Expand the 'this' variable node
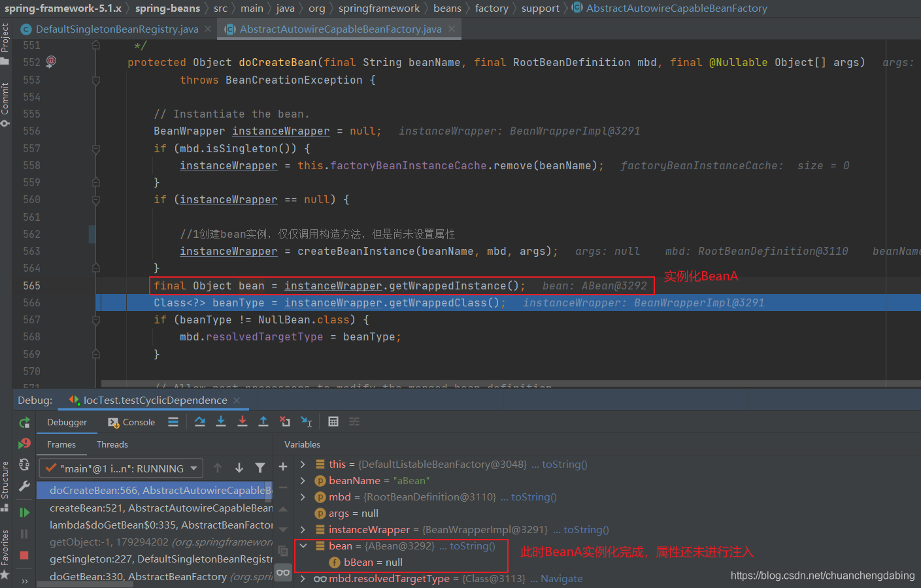921x588 pixels. coord(303,465)
